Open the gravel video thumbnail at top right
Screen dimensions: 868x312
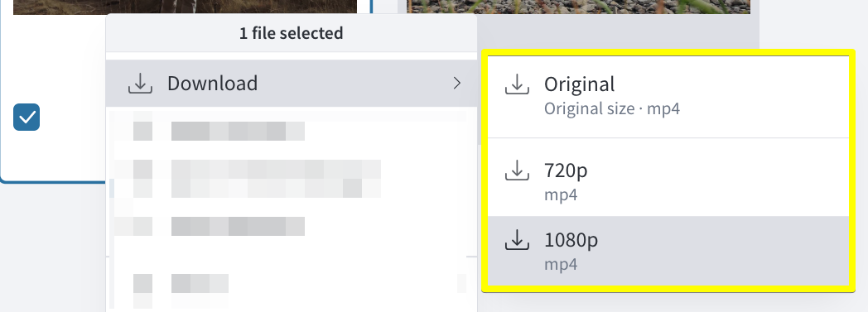[x=578, y=7]
